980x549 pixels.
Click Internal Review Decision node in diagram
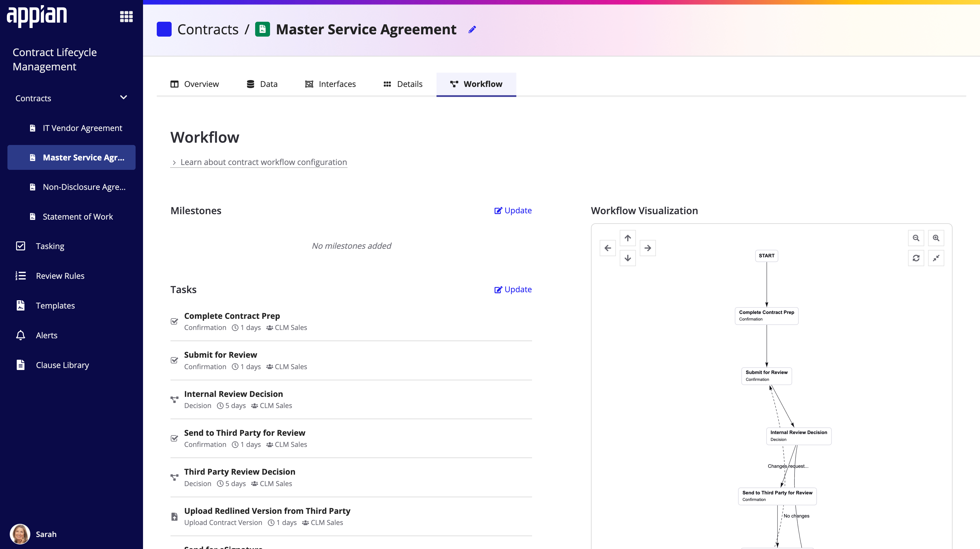799,436
